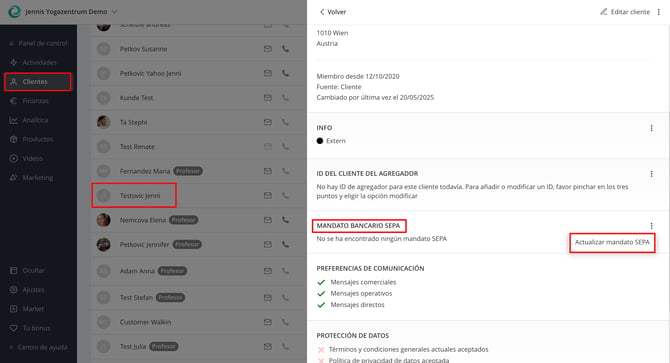Toggle Mensajes directos checkmark
The width and height of the screenshot is (670, 363).
(x=321, y=305)
